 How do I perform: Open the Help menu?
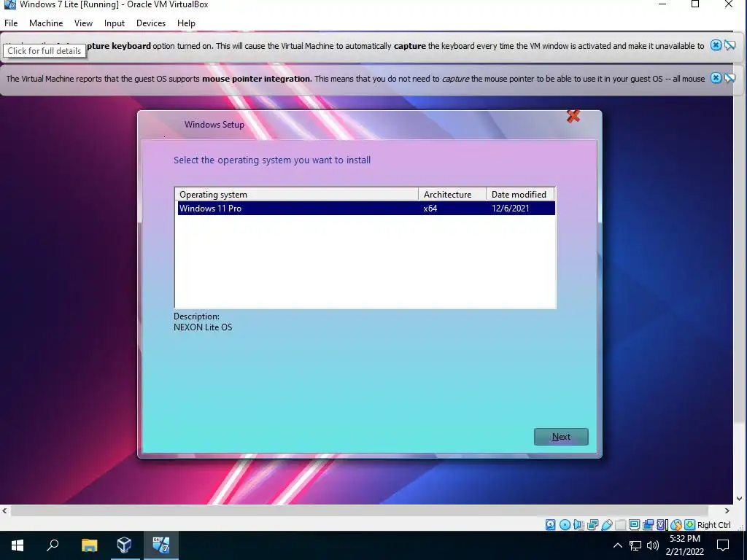[186, 23]
